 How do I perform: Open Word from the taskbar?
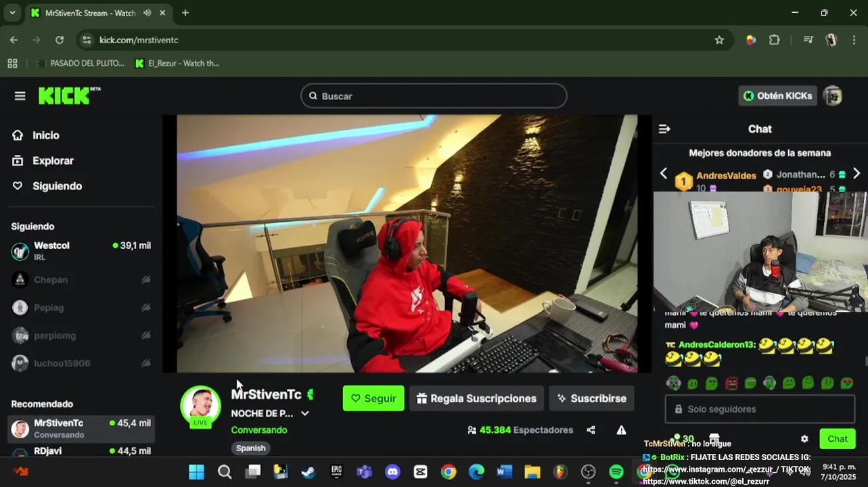click(x=504, y=472)
